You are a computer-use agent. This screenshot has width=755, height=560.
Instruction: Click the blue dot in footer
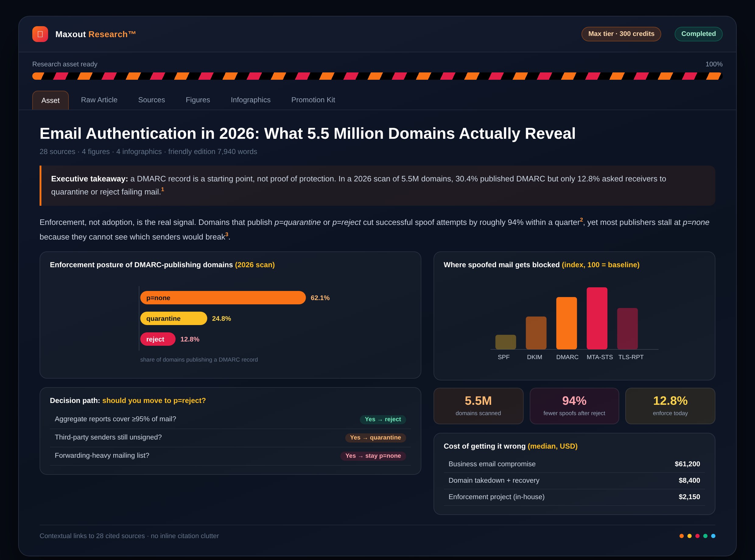click(713, 536)
